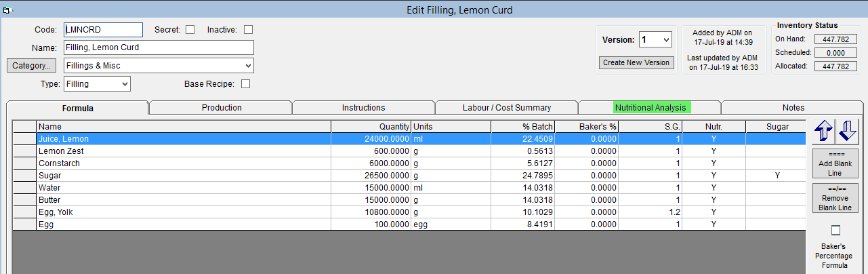Image resolution: width=868 pixels, height=274 pixels.
Task: Toggle the Secret checkbox
Action: click(x=190, y=29)
